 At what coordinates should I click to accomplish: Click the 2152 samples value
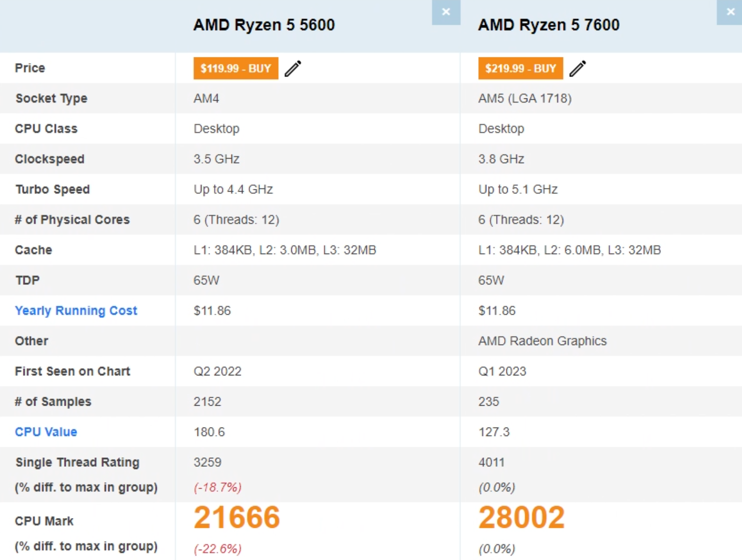tap(207, 401)
